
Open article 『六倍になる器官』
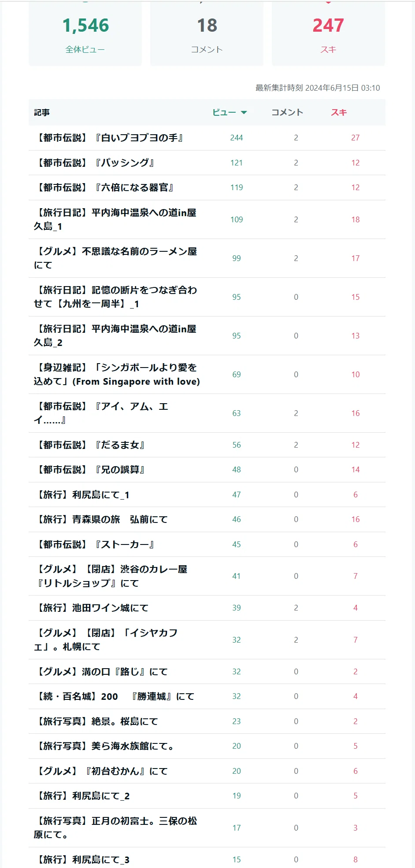(x=104, y=188)
